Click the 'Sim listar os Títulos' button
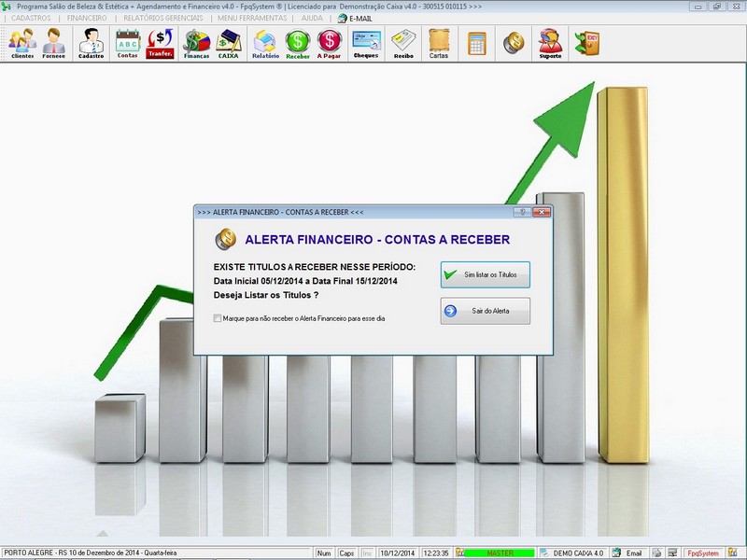This screenshot has width=747, height=560. (485, 274)
